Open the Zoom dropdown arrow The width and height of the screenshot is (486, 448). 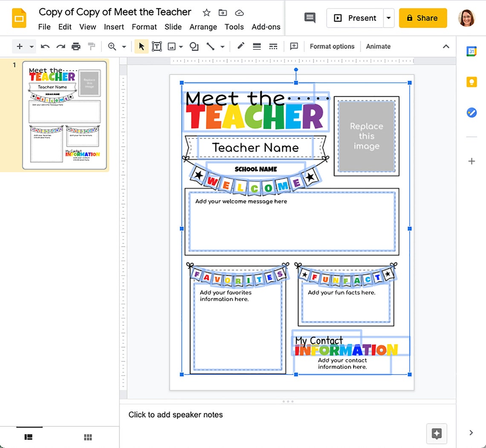click(x=124, y=46)
